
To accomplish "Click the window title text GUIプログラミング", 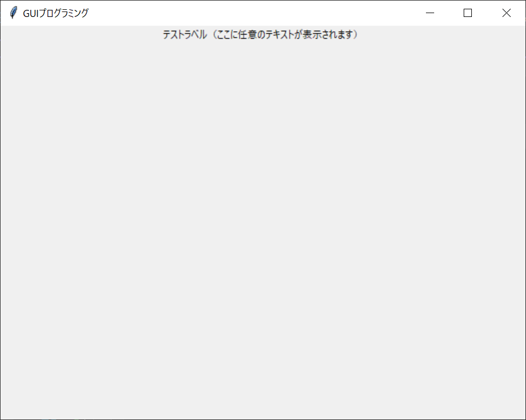I will [x=56, y=13].
